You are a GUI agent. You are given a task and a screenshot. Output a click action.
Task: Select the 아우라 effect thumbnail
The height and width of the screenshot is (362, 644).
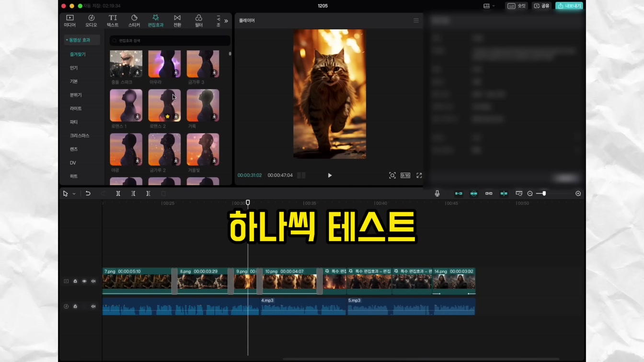pos(164,64)
